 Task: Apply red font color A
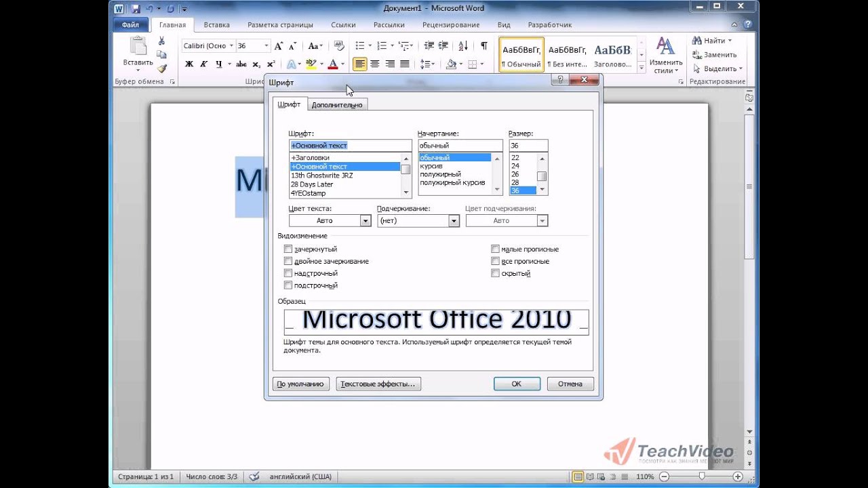[332, 64]
